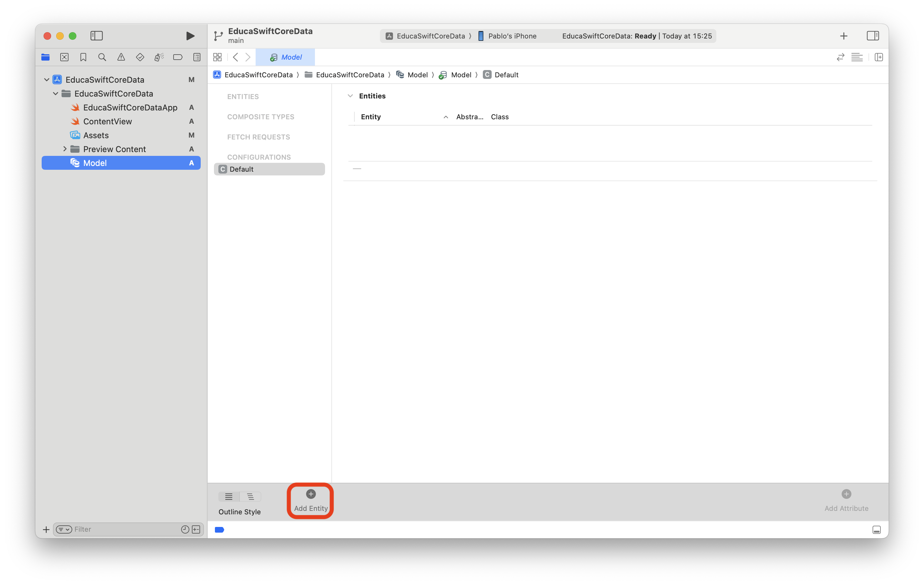This screenshot has width=924, height=585.
Task: Open the editor options lines menu
Action: pos(857,57)
